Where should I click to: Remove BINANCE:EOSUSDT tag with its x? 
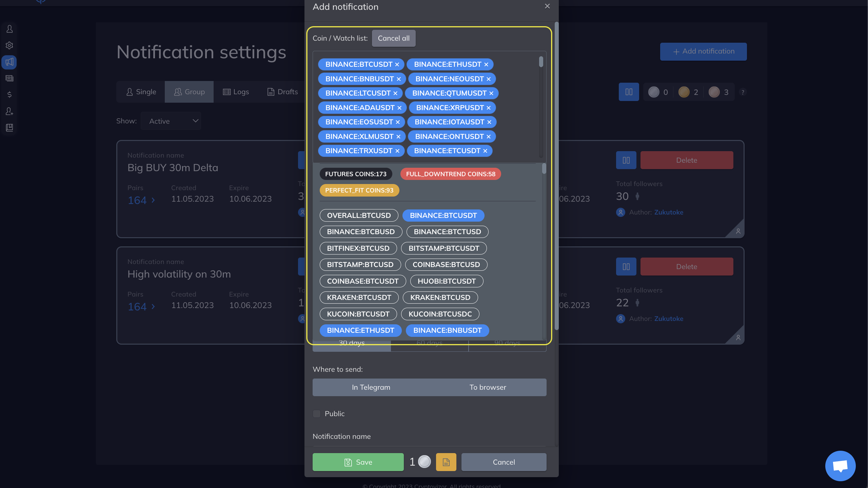click(x=398, y=122)
